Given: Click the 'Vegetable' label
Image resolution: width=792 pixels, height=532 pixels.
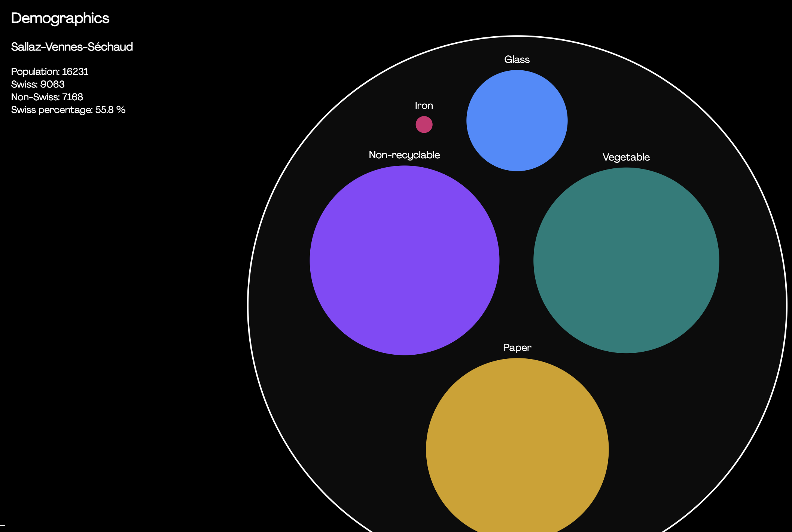Looking at the screenshot, I should tap(626, 157).
